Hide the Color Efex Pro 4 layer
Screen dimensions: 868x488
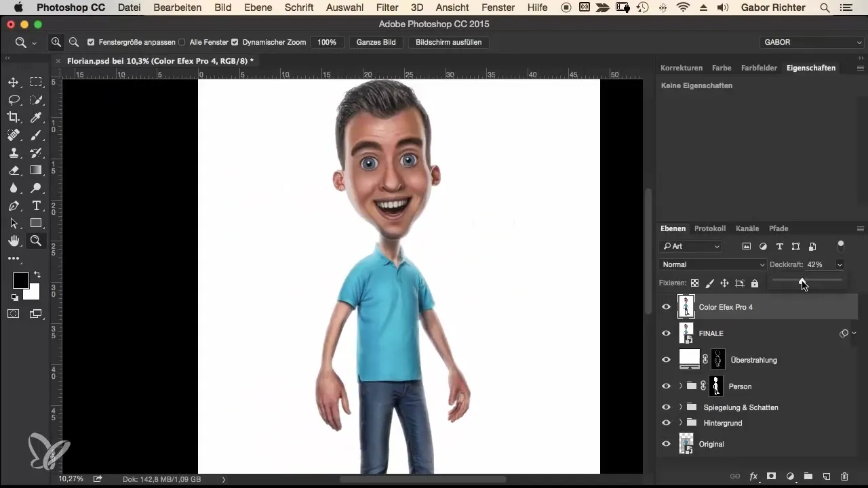click(666, 307)
